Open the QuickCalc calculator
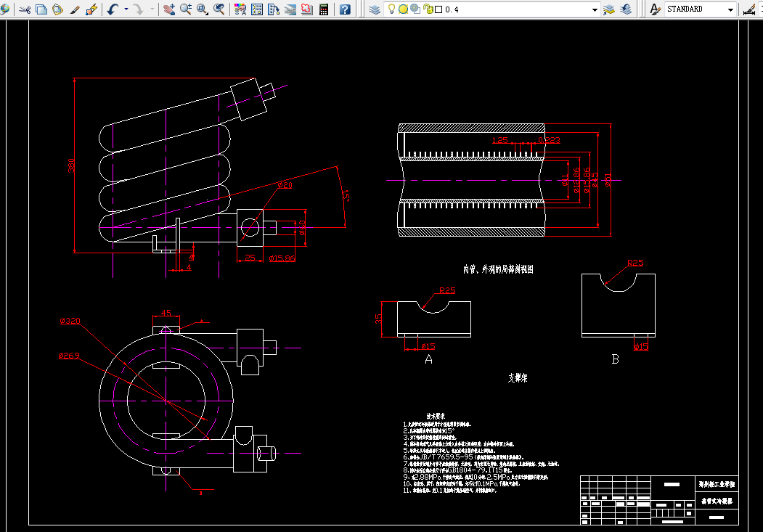Screen dimensions: 763x532 324,9
